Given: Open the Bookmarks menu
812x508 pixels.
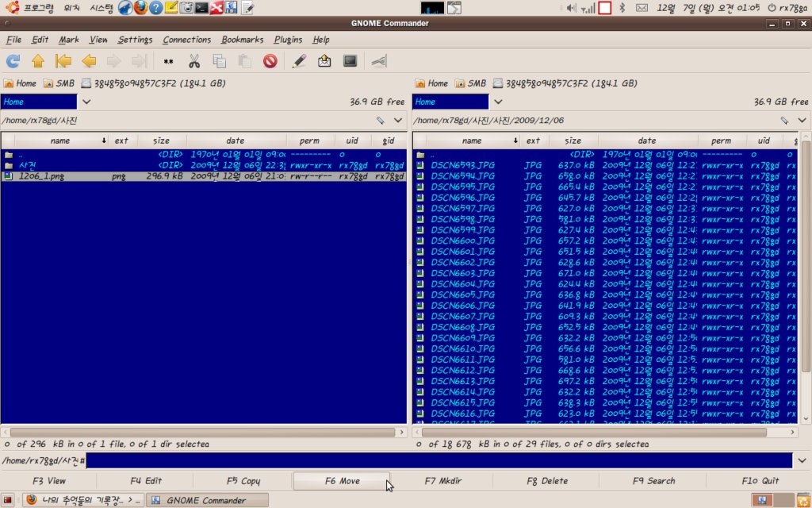Looking at the screenshot, I should coord(243,40).
